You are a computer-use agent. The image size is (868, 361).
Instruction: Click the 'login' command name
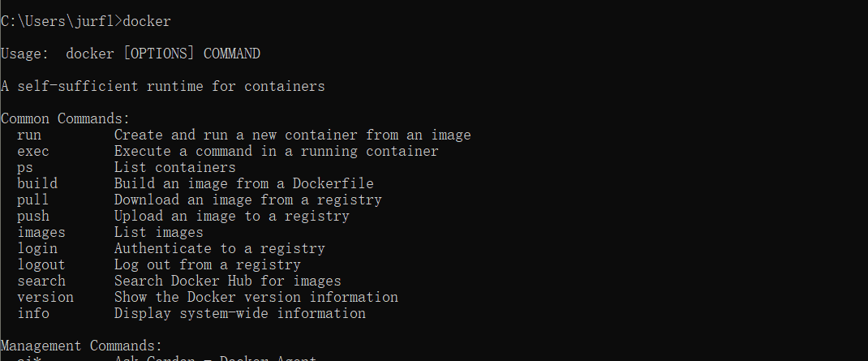37,248
